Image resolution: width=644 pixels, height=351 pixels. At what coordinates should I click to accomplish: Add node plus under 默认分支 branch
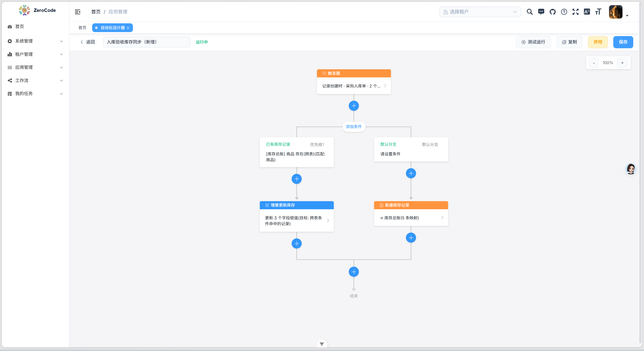(x=411, y=173)
